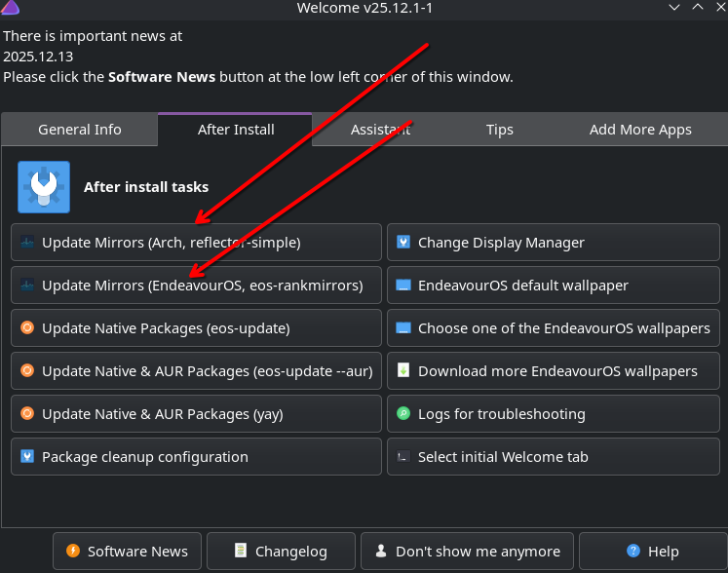Image resolution: width=728 pixels, height=573 pixels.
Task: Click the person icon on Don't show me anymore
Action: 381,552
